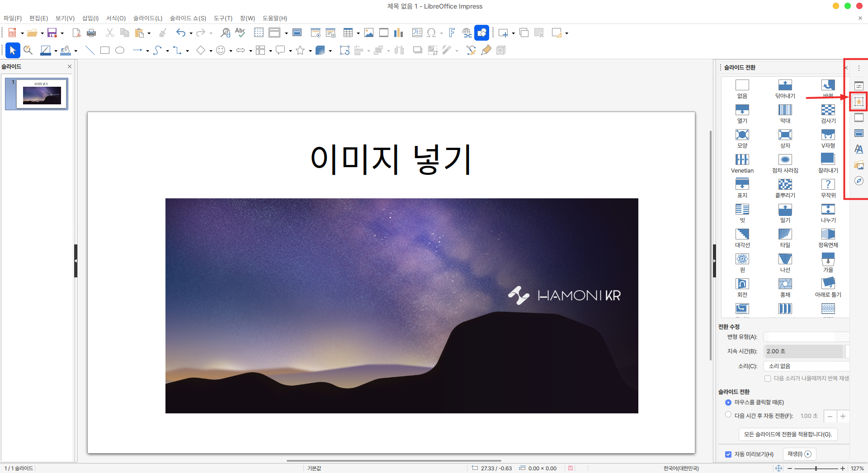The height and width of the screenshot is (473, 868).
Task: Open the 소리 sound dropdown
Action: pos(806,366)
